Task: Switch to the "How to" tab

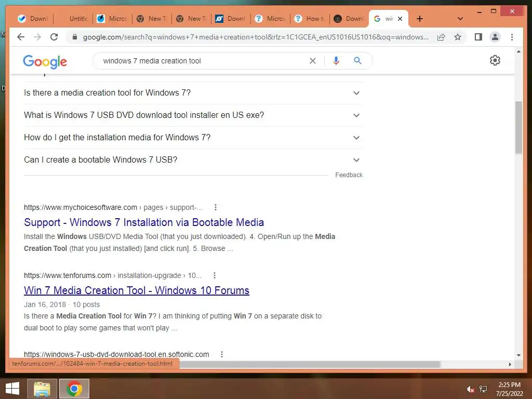Action: tap(310, 19)
